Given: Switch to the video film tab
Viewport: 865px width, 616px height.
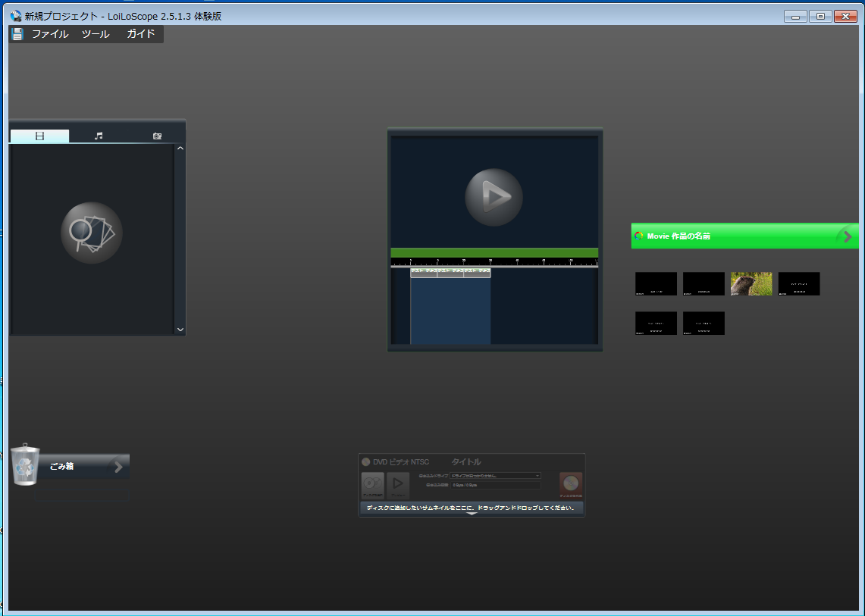Looking at the screenshot, I should 39,136.
